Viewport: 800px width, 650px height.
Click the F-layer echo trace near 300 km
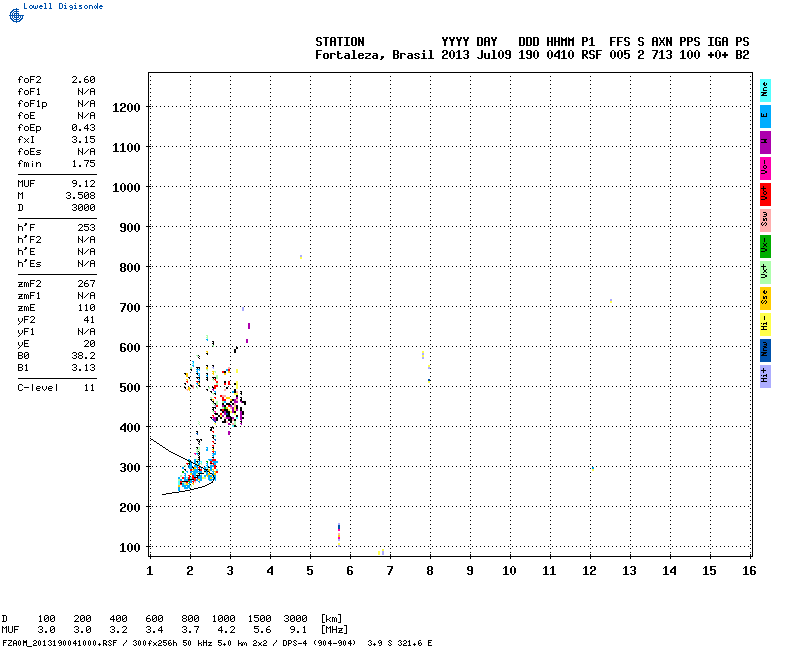pos(196,473)
